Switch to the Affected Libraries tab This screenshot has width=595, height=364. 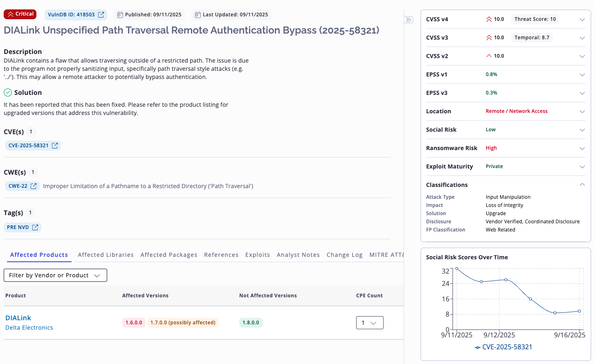tap(106, 255)
